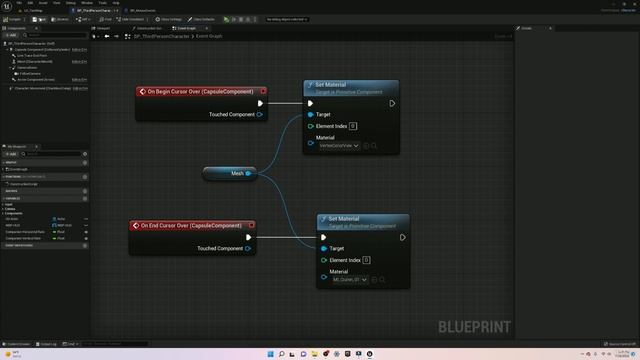Select FollowCamera component

[30, 73]
